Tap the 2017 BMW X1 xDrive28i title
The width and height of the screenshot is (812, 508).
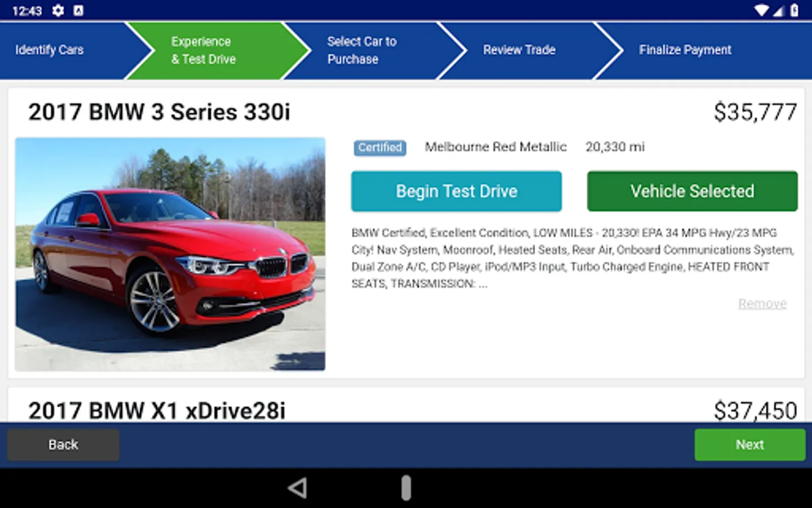157,410
